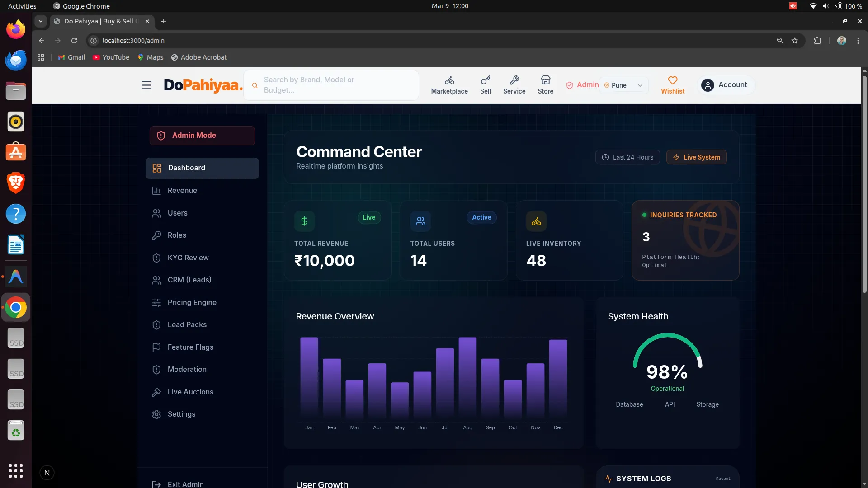868x488 pixels.
Task: Toggle the Admin Mode badge
Action: click(x=202, y=136)
